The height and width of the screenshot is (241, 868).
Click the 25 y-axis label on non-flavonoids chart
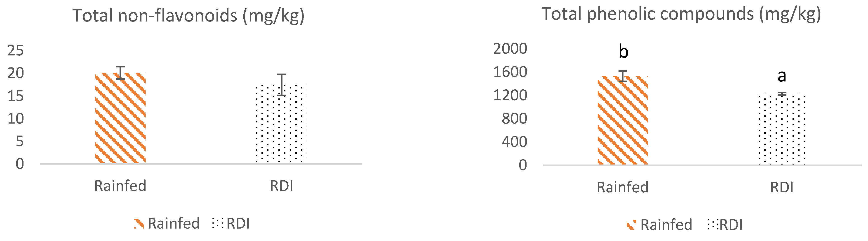point(16,51)
